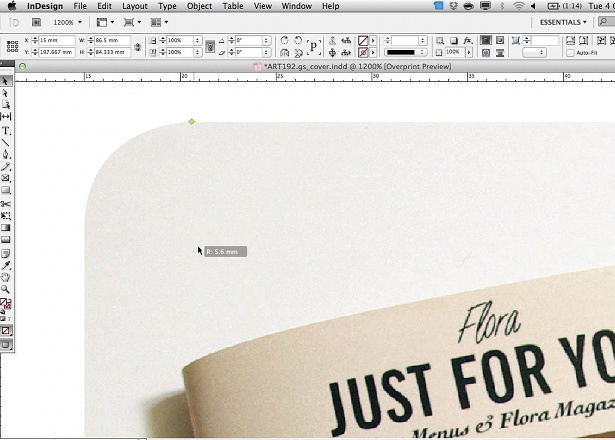Select the Scissors tool

click(x=5, y=204)
